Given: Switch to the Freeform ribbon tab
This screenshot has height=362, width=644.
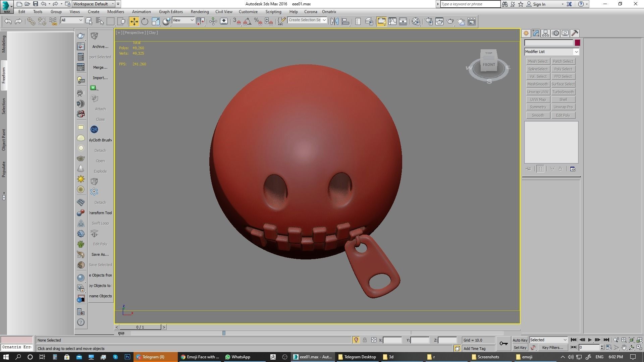Looking at the screenshot, I should click(4, 75).
